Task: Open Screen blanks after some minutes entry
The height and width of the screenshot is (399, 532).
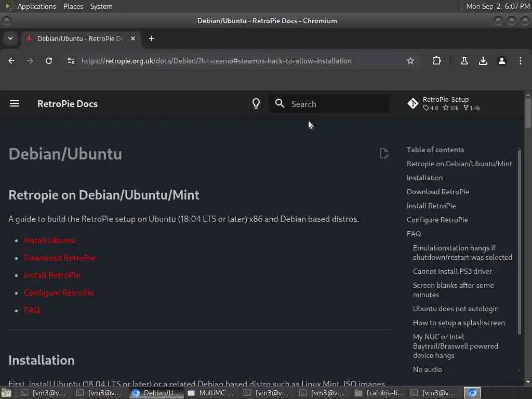Action: tap(453, 290)
